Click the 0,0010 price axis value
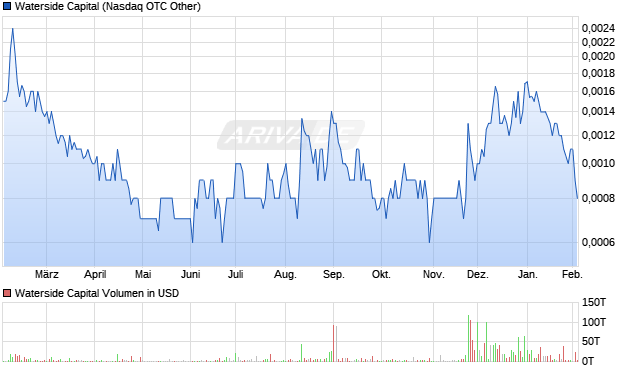Image resolution: width=620 pixels, height=371 pixels. coord(598,163)
